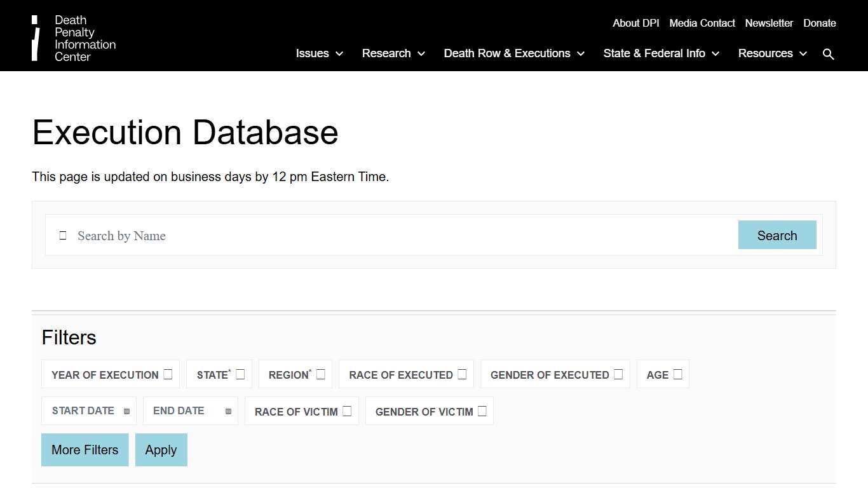The width and height of the screenshot is (868, 488).
Task: Enable the Region filter checkbox
Action: point(321,374)
